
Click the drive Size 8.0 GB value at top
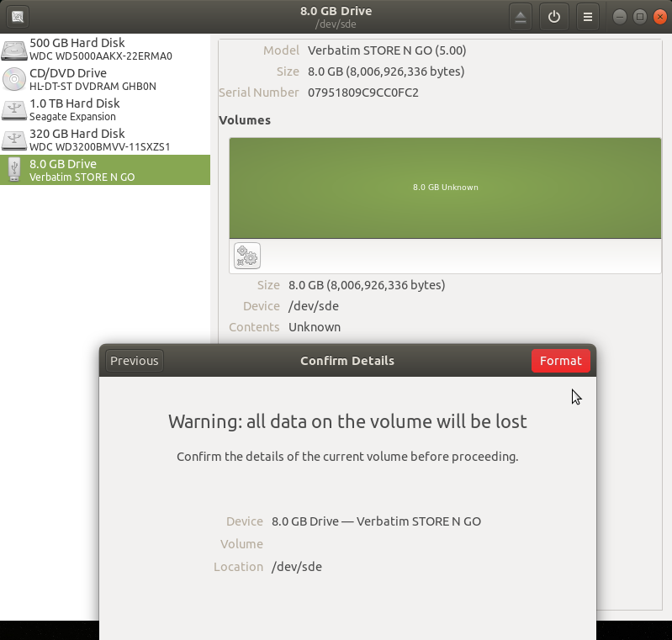coord(386,71)
